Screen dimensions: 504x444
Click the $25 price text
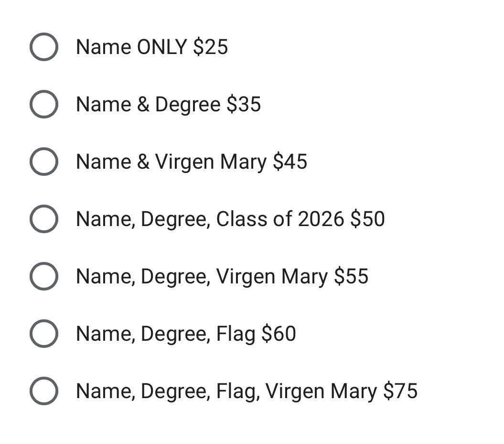tap(211, 47)
